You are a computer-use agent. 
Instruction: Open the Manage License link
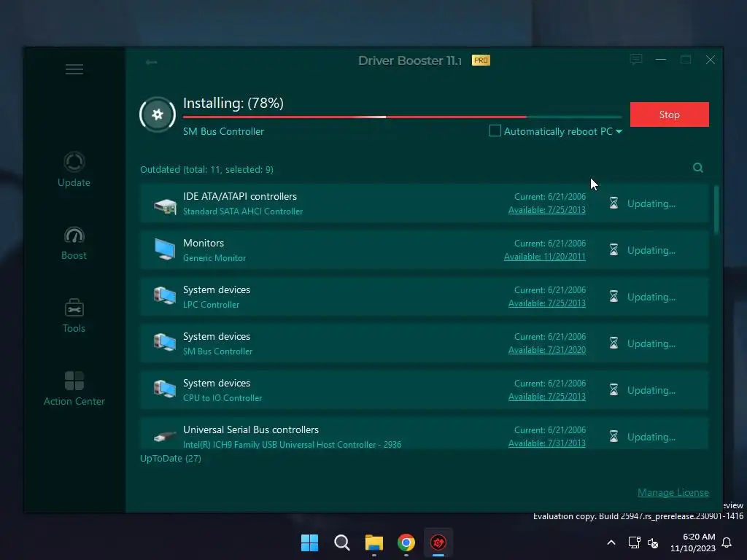tap(673, 492)
